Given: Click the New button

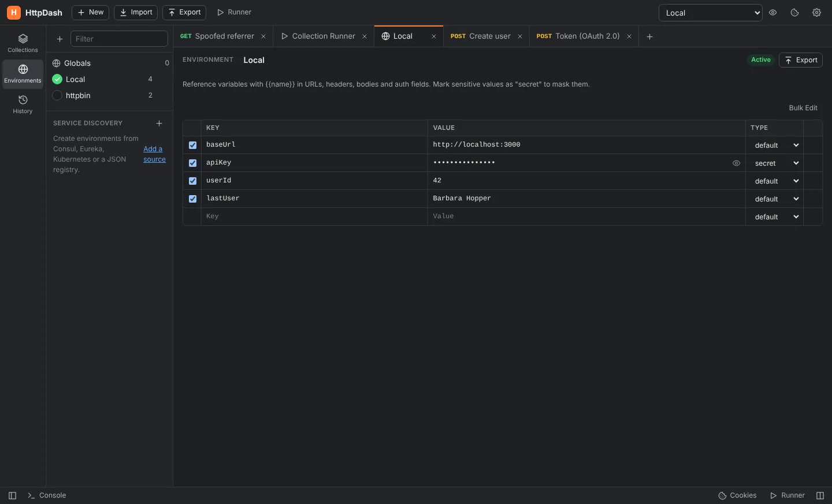Looking at the screenshot, I should pos(90,12).
